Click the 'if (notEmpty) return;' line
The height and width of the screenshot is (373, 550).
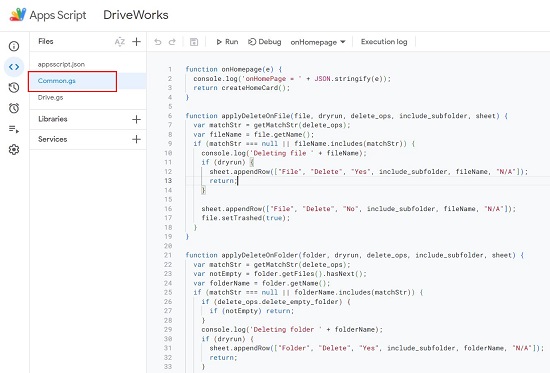click(252, 311)
